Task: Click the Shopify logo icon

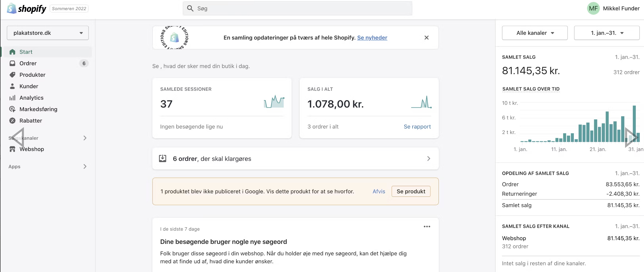Action: coord(11,8)
